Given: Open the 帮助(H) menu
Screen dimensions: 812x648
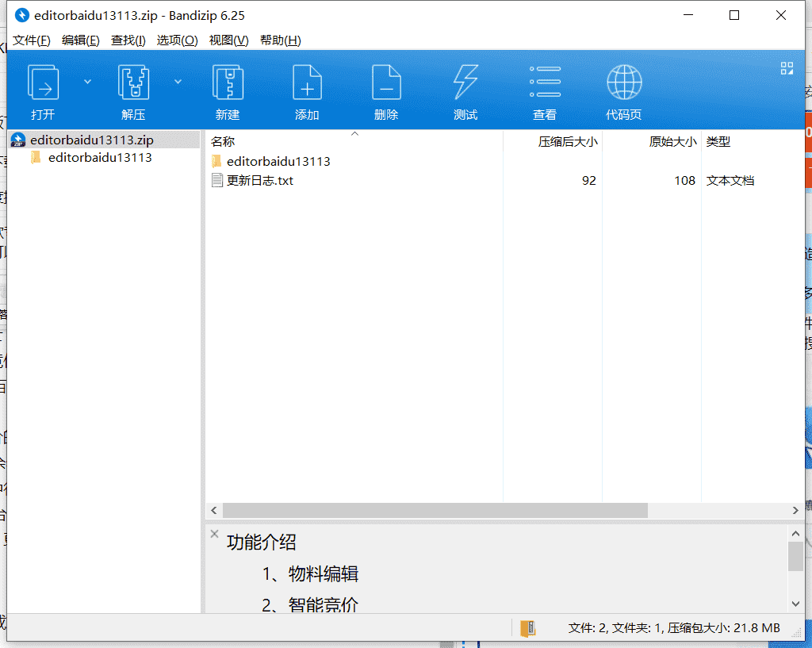Looking at the screenshot, I should 280,40.
